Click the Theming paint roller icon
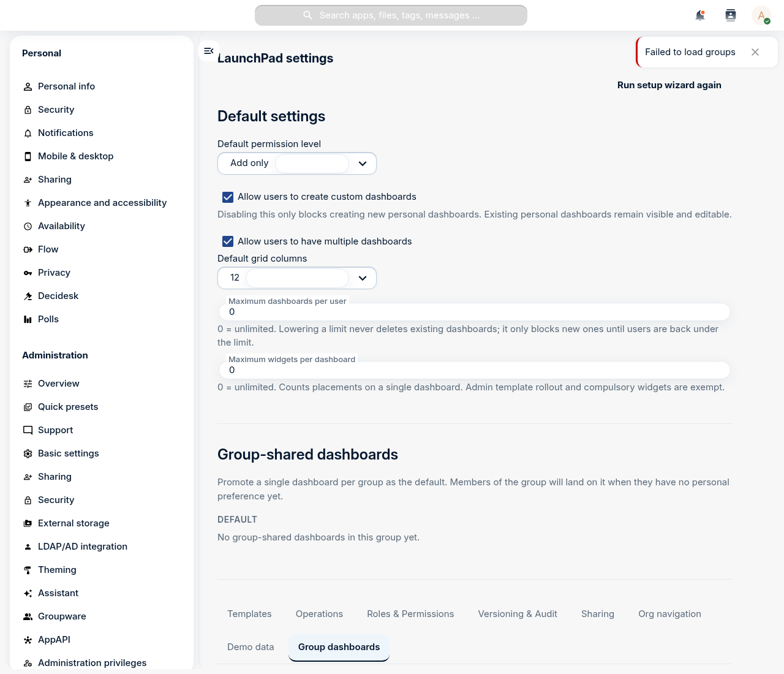Screen dimensions: 784x674 point(28,570)
